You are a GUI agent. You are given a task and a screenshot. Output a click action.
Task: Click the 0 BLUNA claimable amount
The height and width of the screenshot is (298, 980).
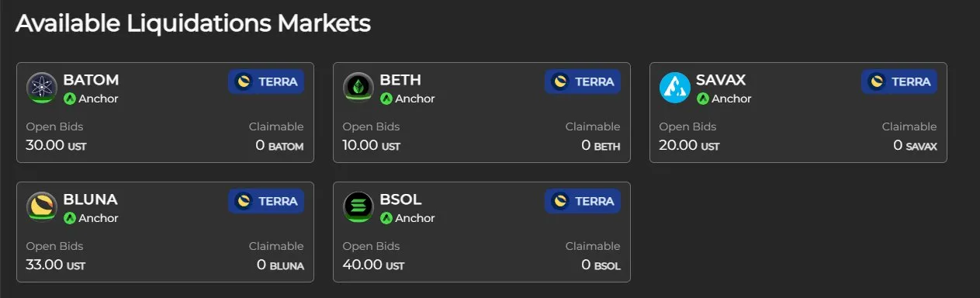click(280, 265)
